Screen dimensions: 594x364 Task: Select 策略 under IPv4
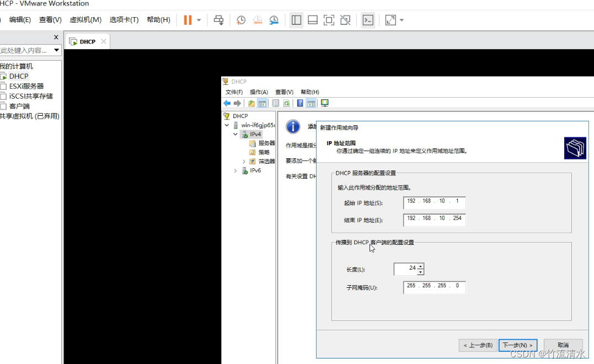pyautogui.click(x=264, y=152)
